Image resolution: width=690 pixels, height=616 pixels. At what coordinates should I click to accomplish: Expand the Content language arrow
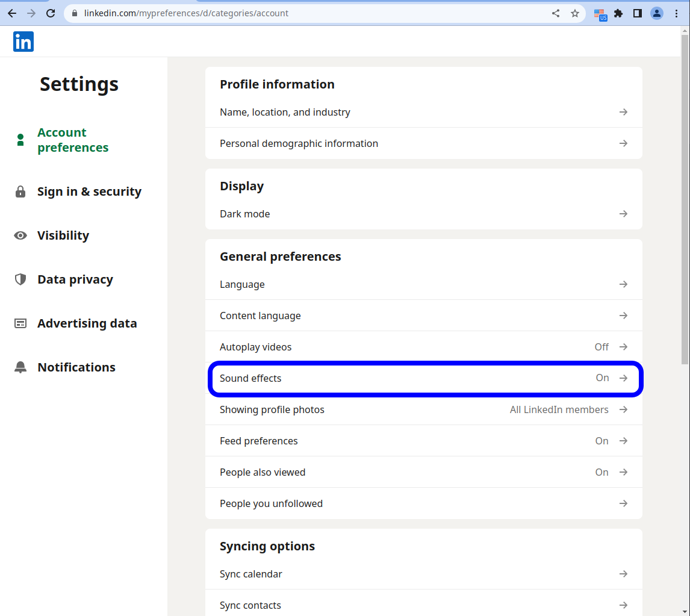pyautogui.click(x=623, y=316)
